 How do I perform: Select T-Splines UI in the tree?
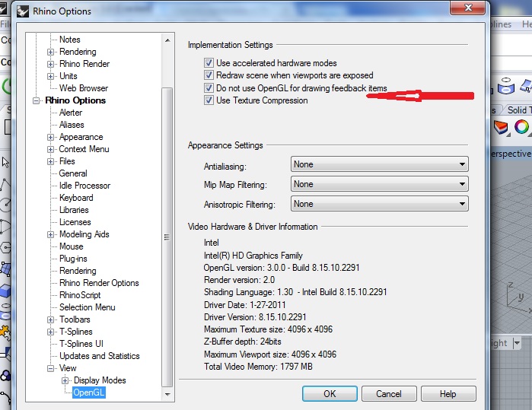(81, 344)
